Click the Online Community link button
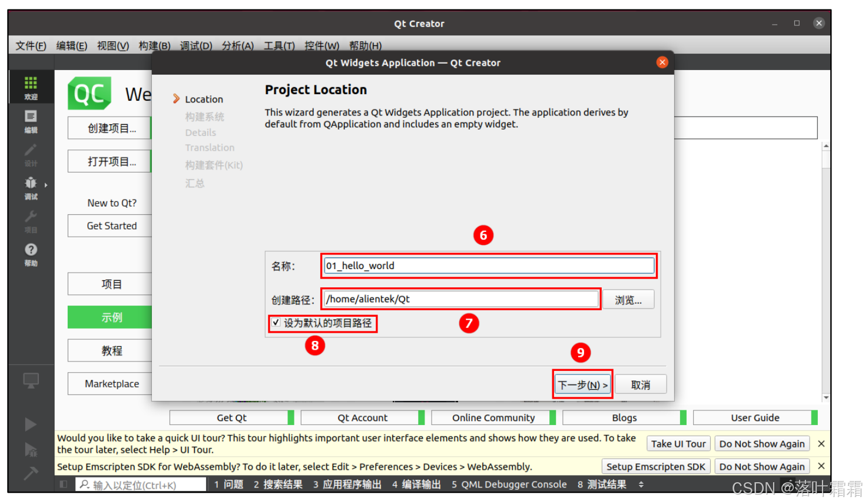The image size is (865, 504). click(493, 417)
